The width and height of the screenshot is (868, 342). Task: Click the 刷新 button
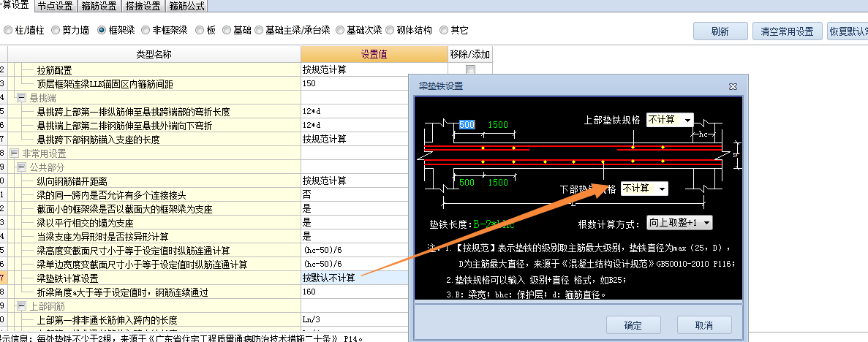tap(720, 31)
